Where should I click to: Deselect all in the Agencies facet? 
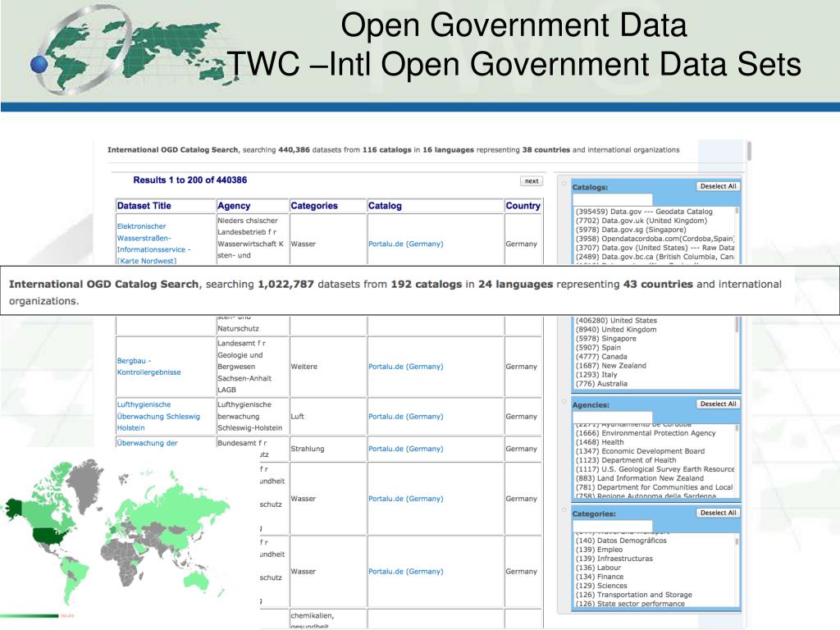point(718,404)
